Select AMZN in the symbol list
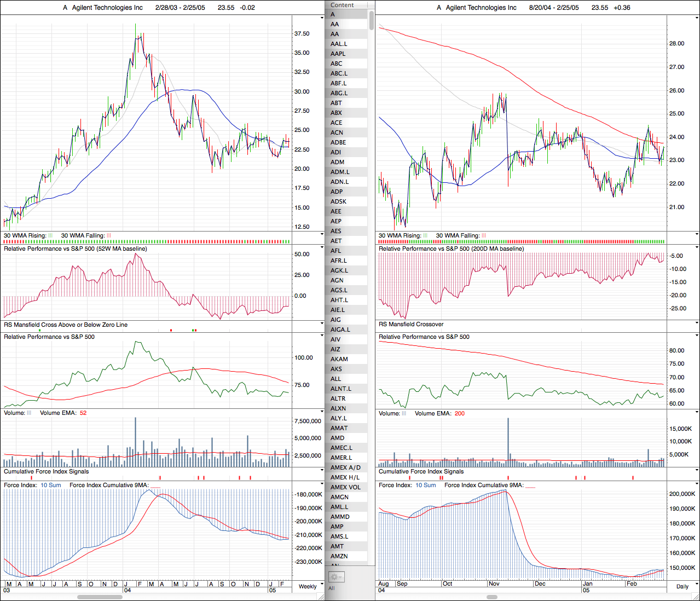The image size is (700, 601). (339, 556)
